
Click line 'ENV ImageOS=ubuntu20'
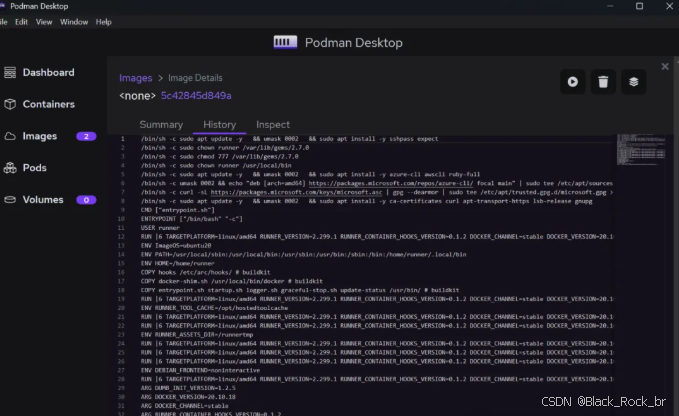pos(176,245)
